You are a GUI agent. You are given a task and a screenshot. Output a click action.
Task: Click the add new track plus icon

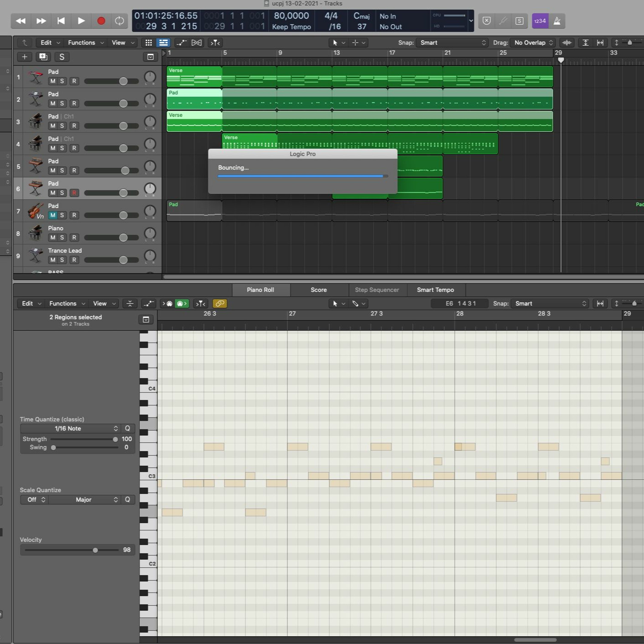coord(25,57)
